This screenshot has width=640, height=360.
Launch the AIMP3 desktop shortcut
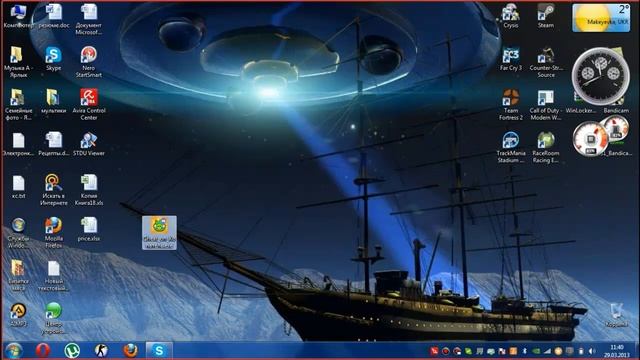(x=18, y=314)
